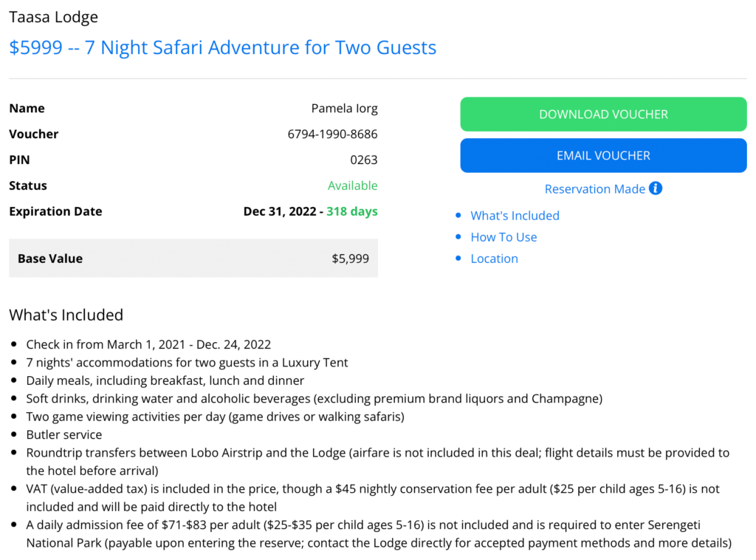The image size is (756, 560).
Task: Jump to What's Included link
Action: pyautogui.click(x=515, y=216)
